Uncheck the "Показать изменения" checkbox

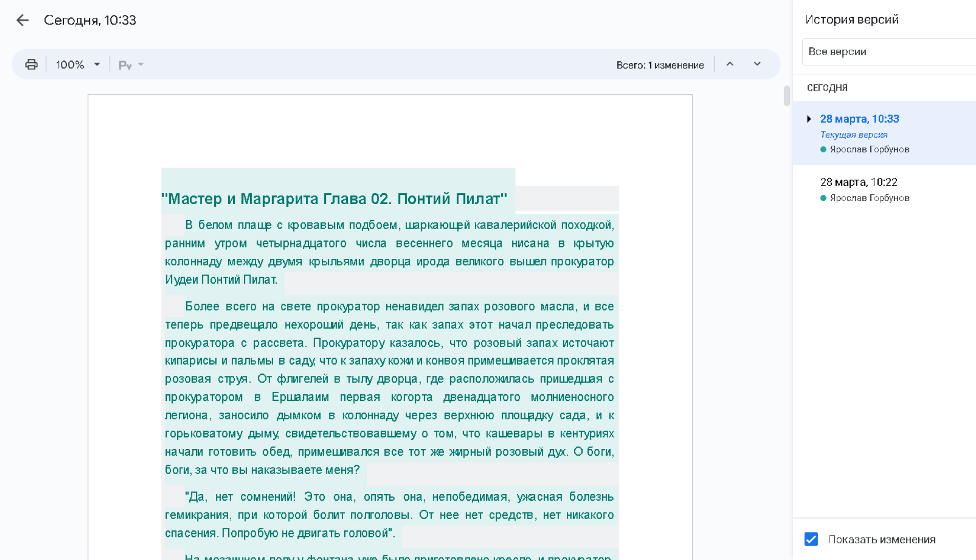tap(811, 539)
